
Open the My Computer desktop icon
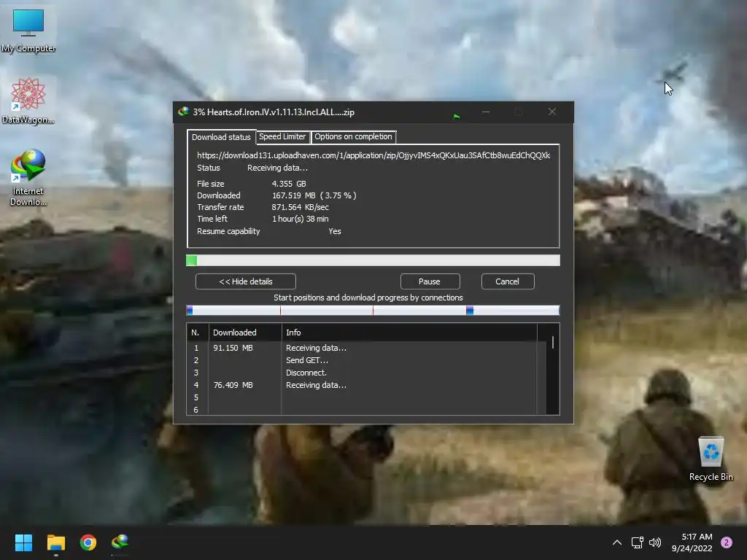coord(28,31)
